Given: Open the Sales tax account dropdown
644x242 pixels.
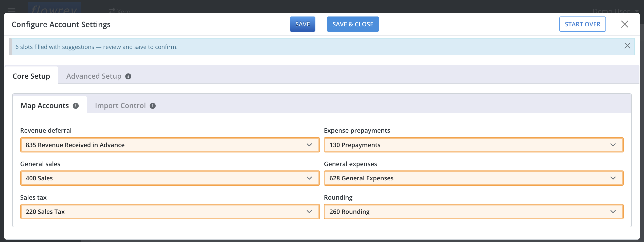Looking at the screenshot, I should (170, 212).
